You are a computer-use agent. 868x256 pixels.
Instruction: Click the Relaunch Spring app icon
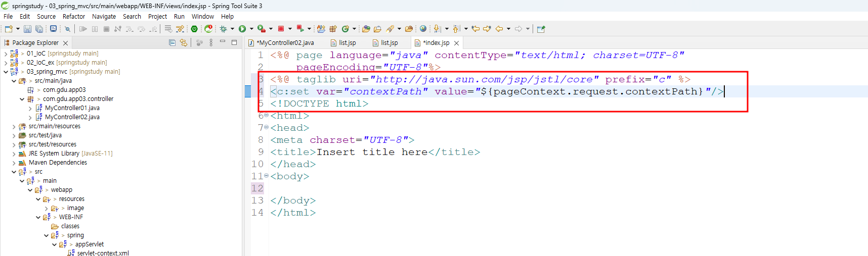click(208, 29)
